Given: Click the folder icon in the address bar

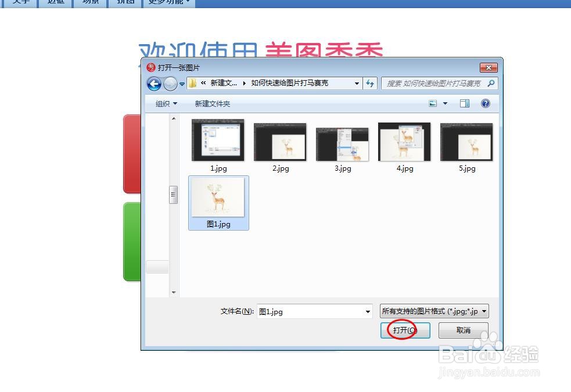Looking at the screenshot, I should [192, 83].
